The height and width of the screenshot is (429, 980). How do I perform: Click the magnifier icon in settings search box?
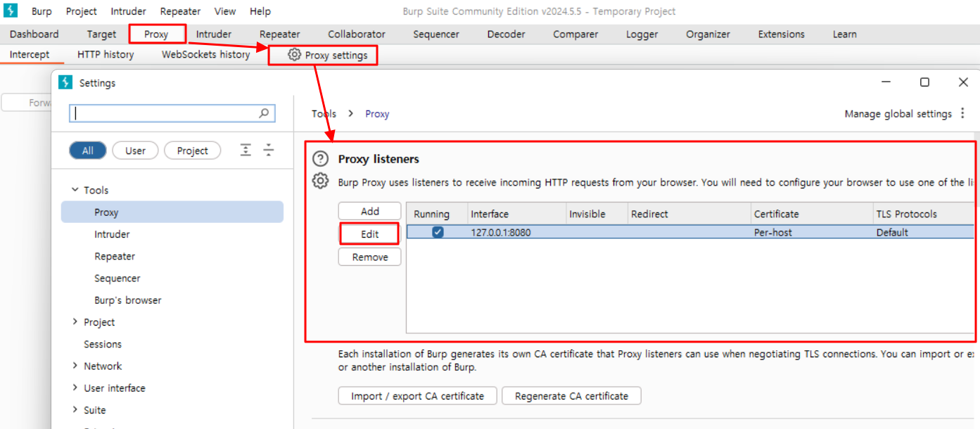tap(264, 113)
